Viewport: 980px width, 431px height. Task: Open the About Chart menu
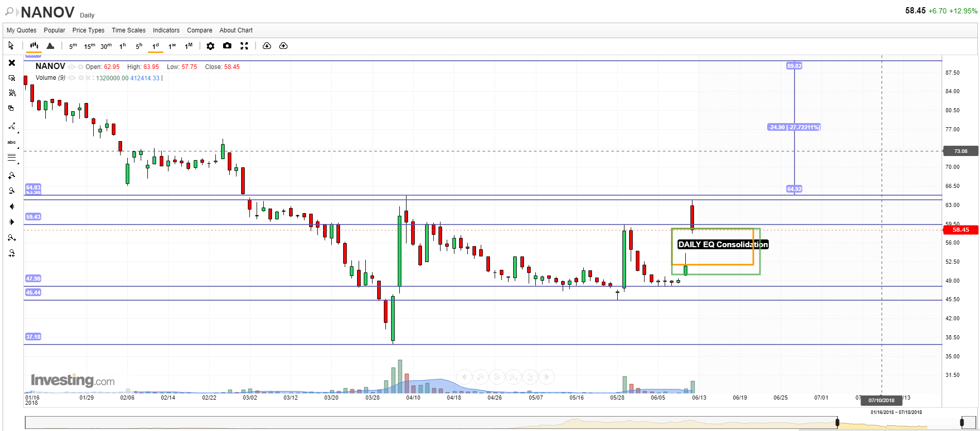coord(236,30)
